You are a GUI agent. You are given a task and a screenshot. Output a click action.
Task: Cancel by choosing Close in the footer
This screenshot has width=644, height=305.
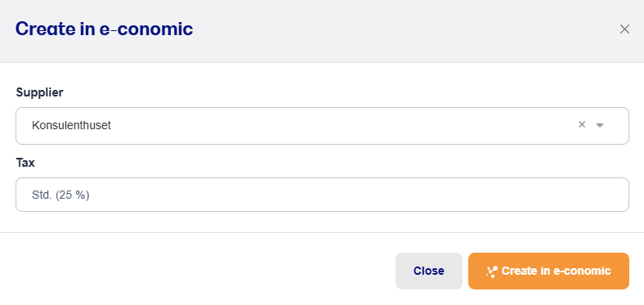[429, 271]
